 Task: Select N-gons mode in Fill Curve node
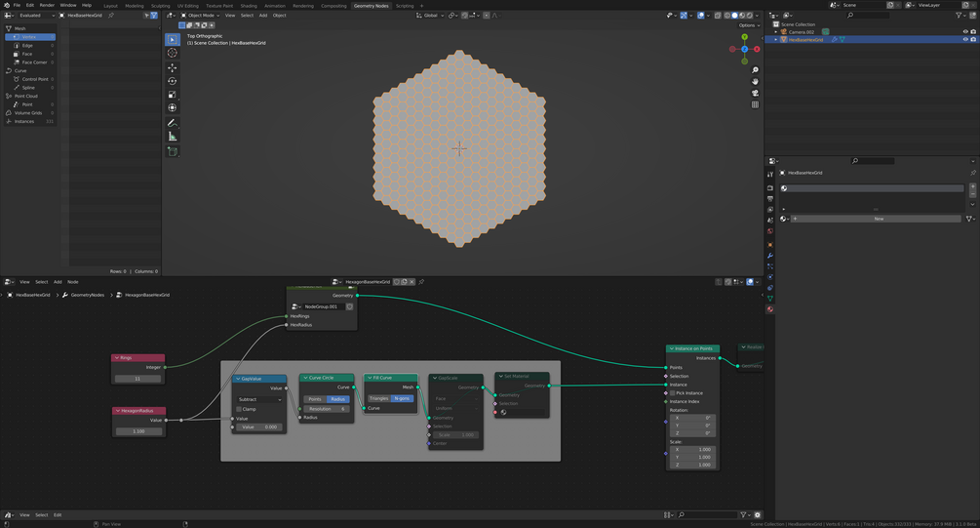tap(402, 398)
